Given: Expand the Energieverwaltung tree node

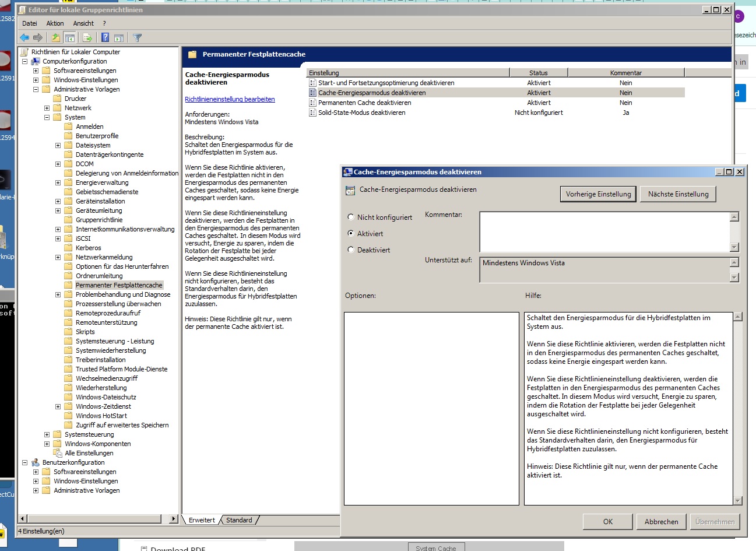Looking at the screenshot, I should coord(58,183).
